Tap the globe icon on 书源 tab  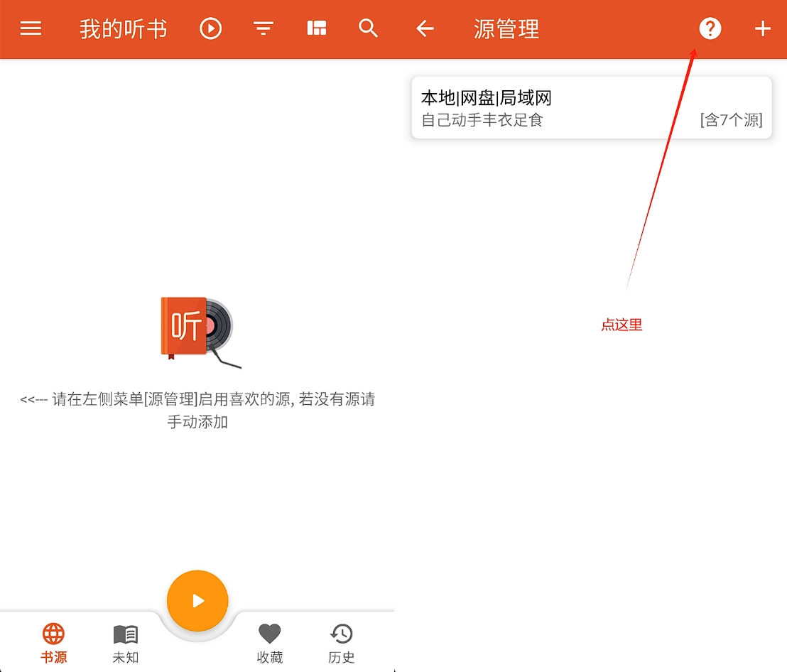(x=54, y=634)
